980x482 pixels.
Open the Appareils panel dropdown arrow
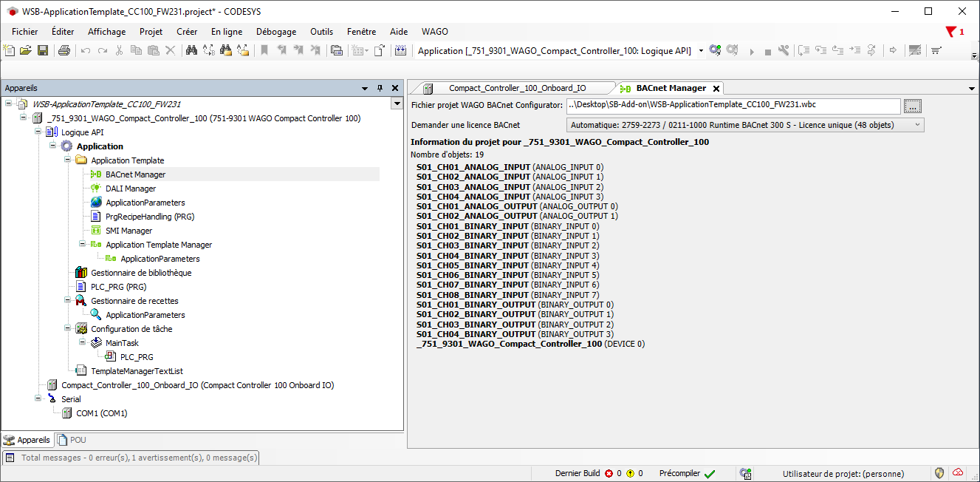click(x=365, y=88)
